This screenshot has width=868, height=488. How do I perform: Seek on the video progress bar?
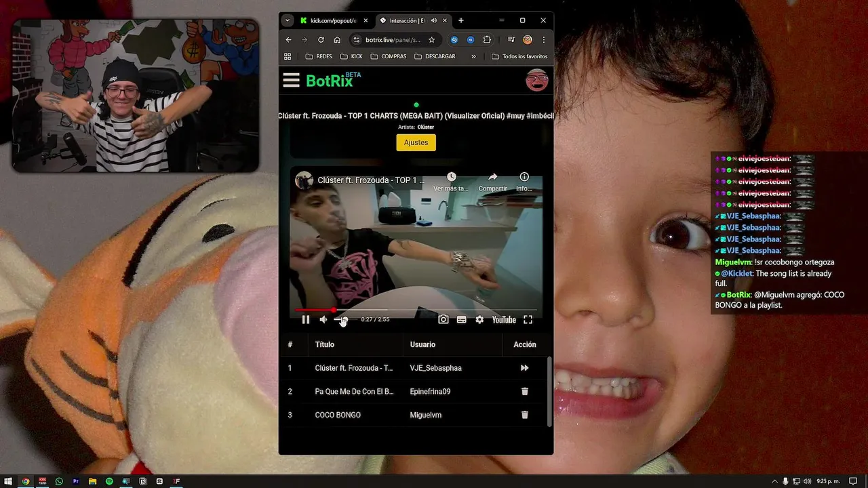pyautogui.click(x=416, y=310)
